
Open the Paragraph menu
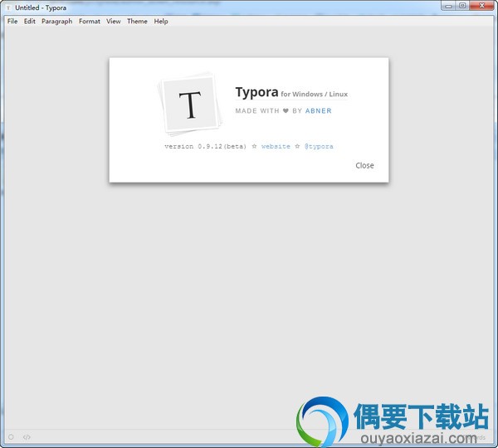(x=56, y=22)
